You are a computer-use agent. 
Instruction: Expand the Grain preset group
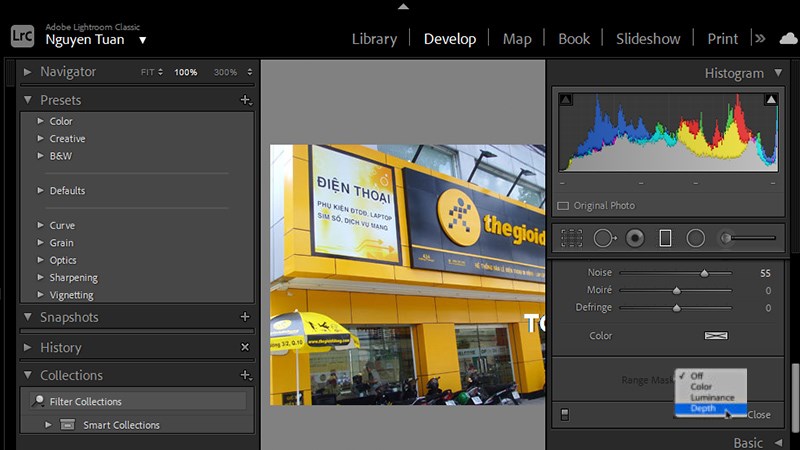coord(40,242)
